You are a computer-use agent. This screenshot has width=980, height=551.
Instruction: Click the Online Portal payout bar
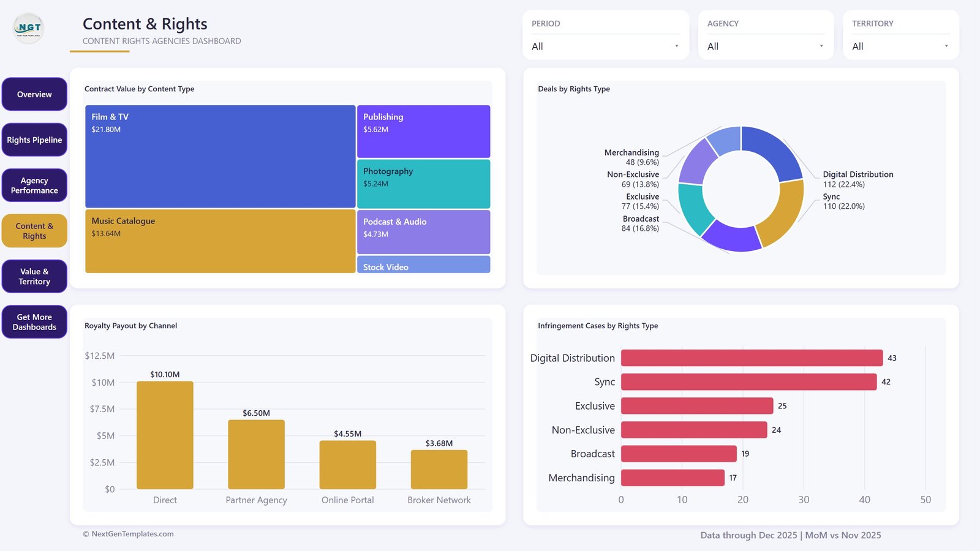pos(347,465)
